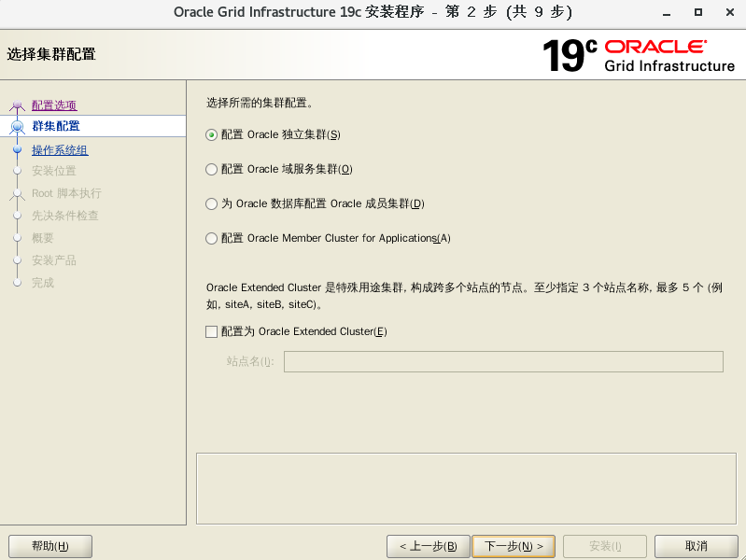Click the Oracle Extended Cluster description paragraph
The width and height of the screenshot is (746, 560).
tap(464, 296)
